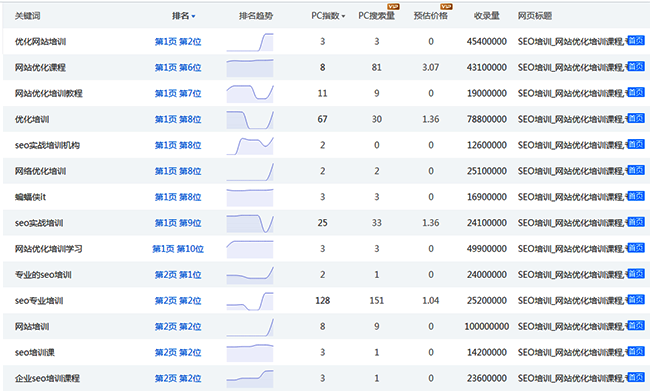Click the 首页 badge in the 网站优化培训教程 row
Viewport: 650px width, 391px height.
tap(635, 92)
